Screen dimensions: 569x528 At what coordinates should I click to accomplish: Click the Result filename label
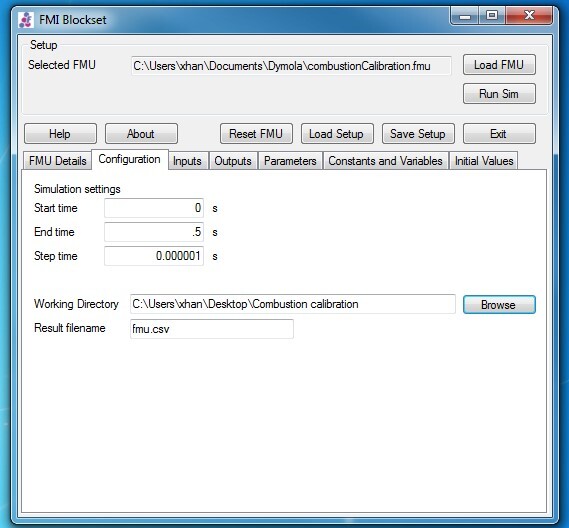70,328
